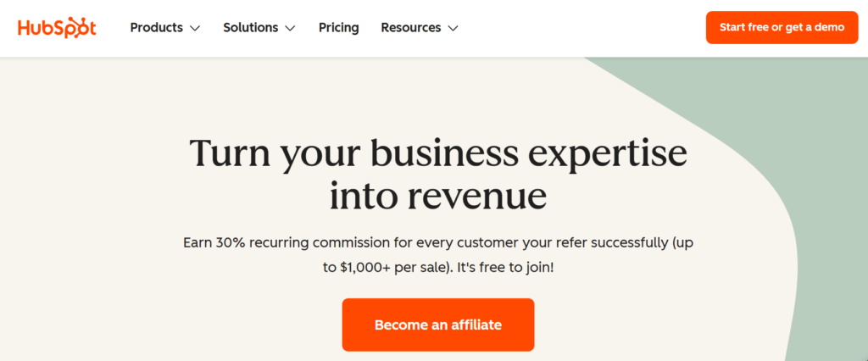
Task: Click the HubSpot logo
Action: click(57, 27)
